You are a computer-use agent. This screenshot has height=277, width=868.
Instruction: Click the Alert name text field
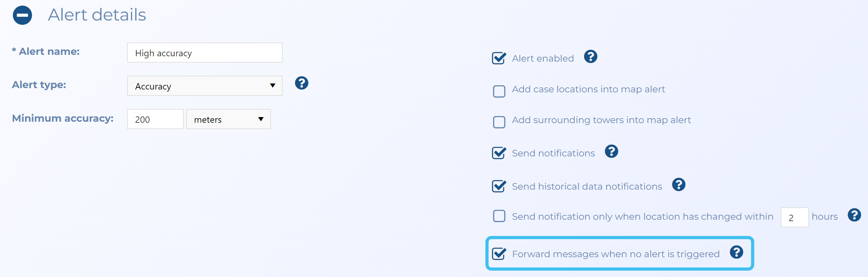(x=205, y=53)
